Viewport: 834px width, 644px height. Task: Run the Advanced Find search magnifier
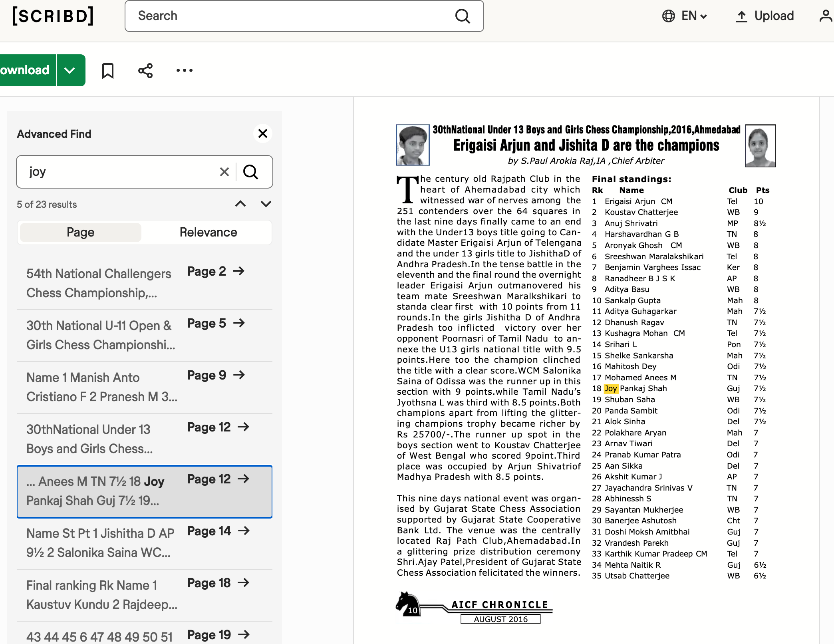click(251, 172)
